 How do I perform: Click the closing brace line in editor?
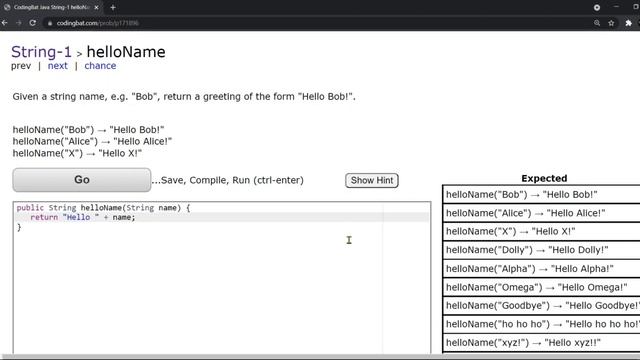(x=19, y=227)
